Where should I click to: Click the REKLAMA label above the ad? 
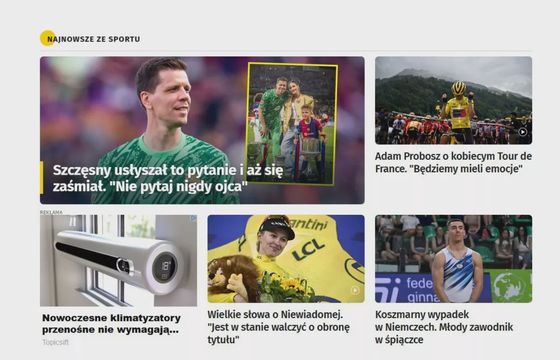(51, 212)
